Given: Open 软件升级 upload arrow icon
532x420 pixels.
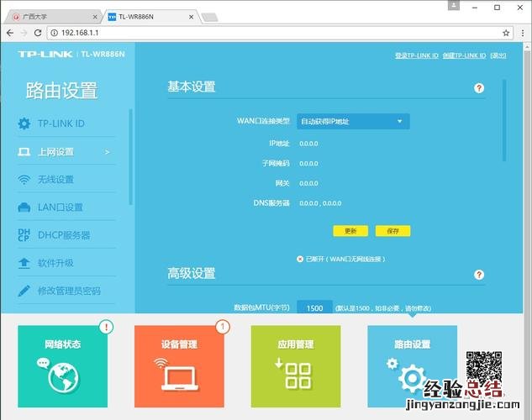Looking at the screenshot, I should pos(24,263).
